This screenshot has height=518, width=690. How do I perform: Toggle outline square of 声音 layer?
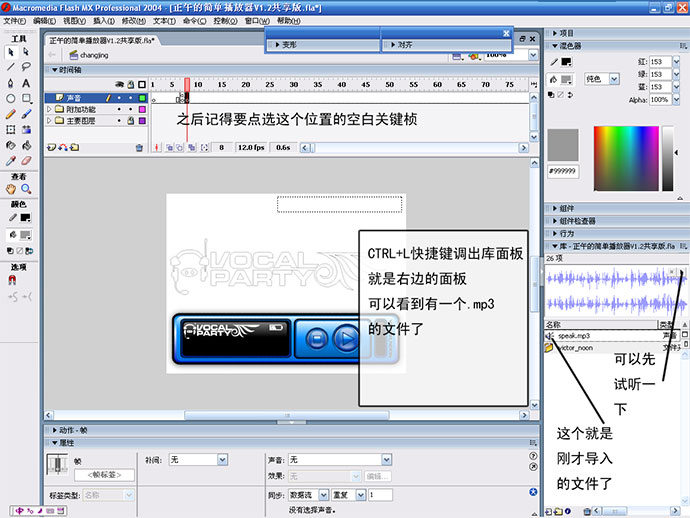pyautogui.click(x=142, y=98)
